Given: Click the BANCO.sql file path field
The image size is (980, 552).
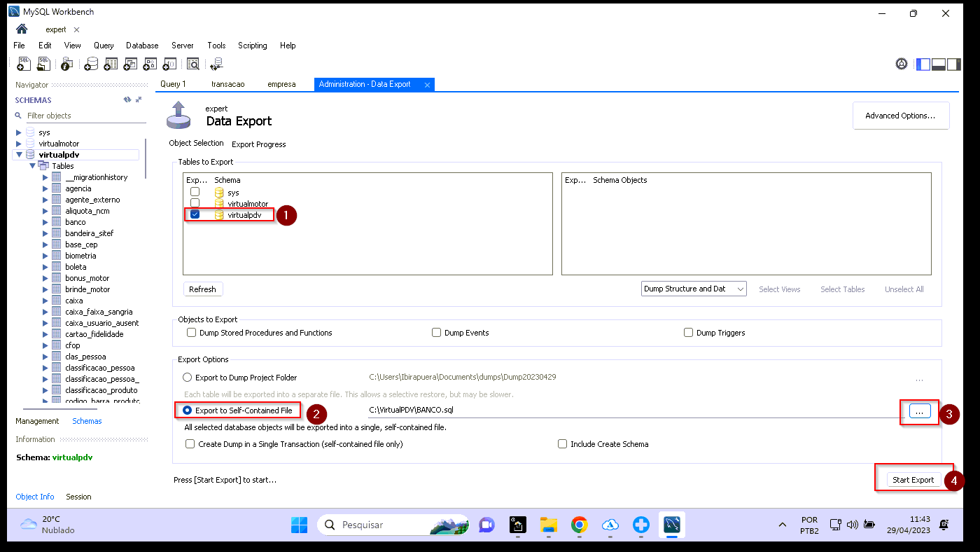Looking at the screenshot, I should [633, 410].
